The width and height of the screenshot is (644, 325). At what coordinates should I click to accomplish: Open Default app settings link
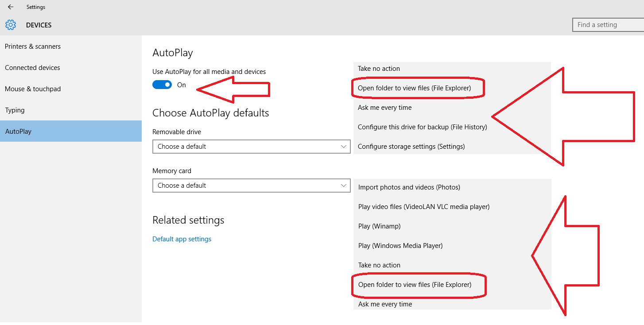point(182,239)
